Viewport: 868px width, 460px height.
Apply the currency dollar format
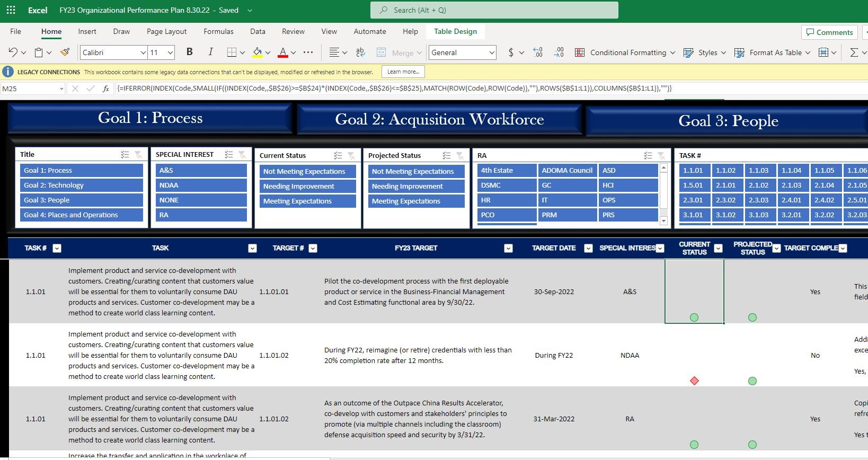[x=511, y=52]
